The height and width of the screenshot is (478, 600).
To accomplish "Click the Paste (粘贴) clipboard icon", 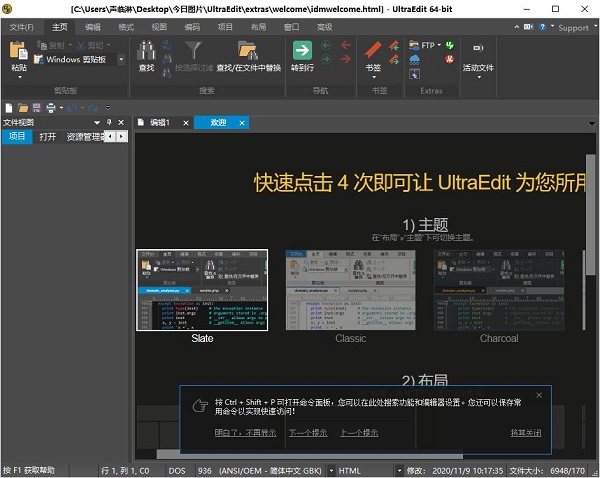I will pyautogui.click(x=18, y=51).
